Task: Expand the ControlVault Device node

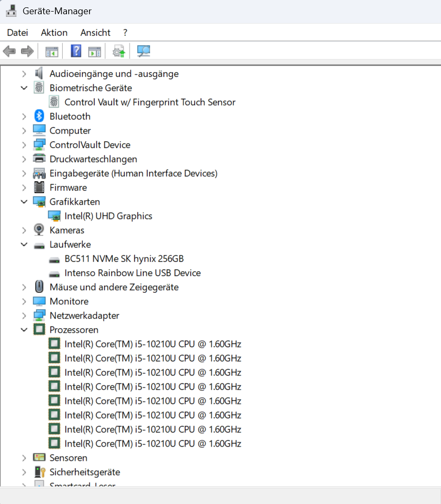Action: coord(24,145)
